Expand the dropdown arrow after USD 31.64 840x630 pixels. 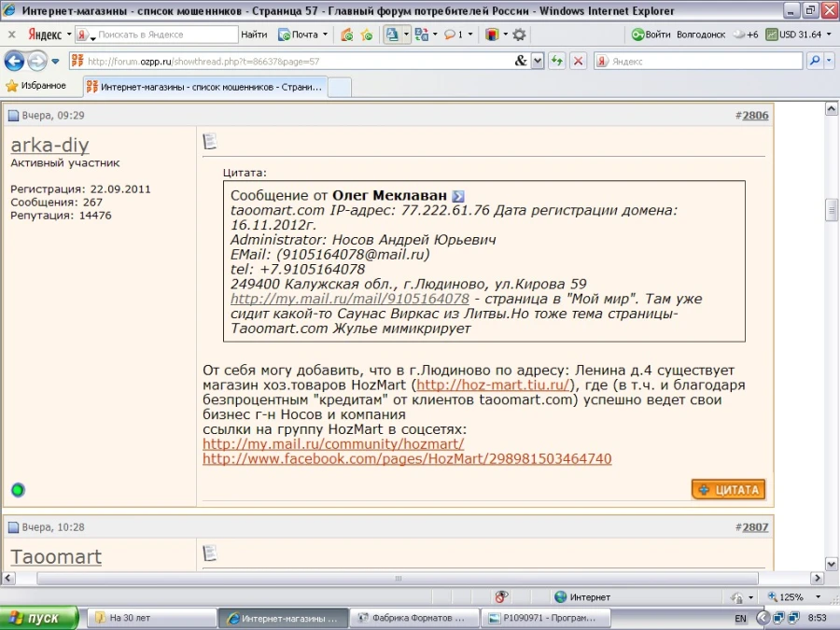click(x=830, y=35)
